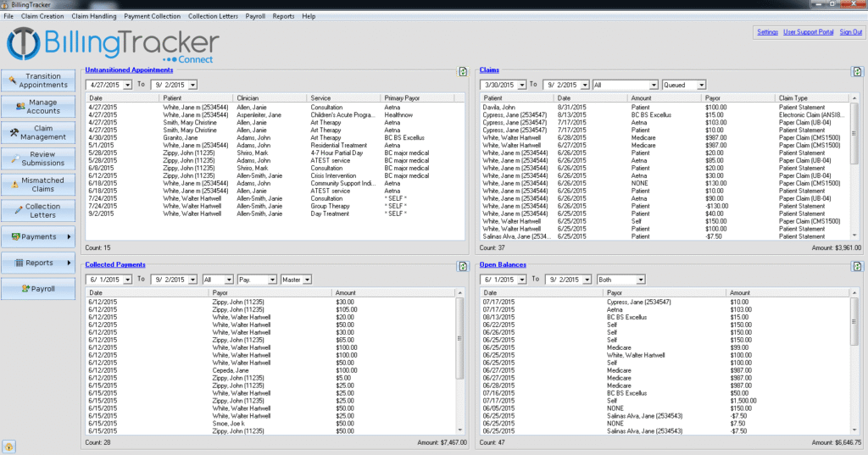This screenshot has width=868, height=455.
Task: Open the Help menu
Action: 309,16
